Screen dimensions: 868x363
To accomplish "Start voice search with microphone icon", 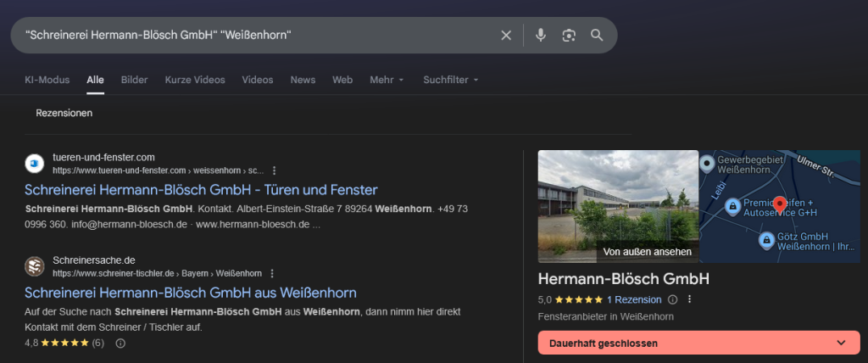I will click(541, 35).
